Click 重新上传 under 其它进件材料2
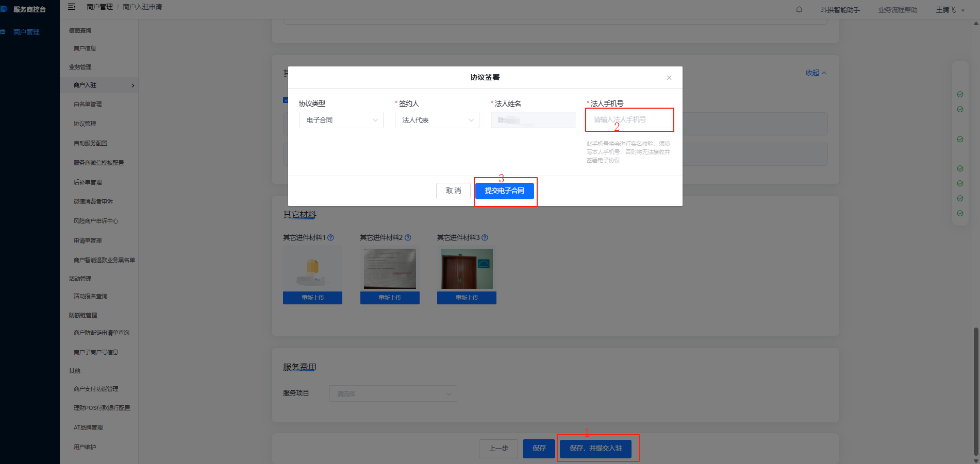Screen dimensions: 980x464 [x=390, y=298]
